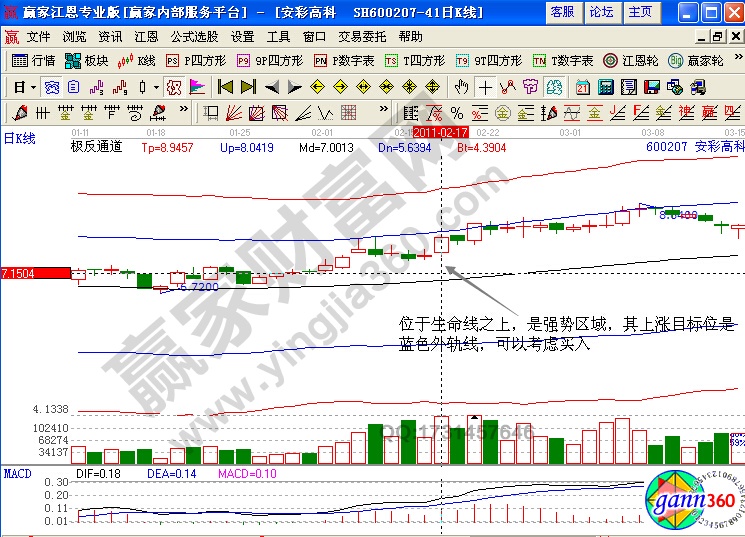
Task: Click the hand pan tool icon
Action: pos(462,86)
